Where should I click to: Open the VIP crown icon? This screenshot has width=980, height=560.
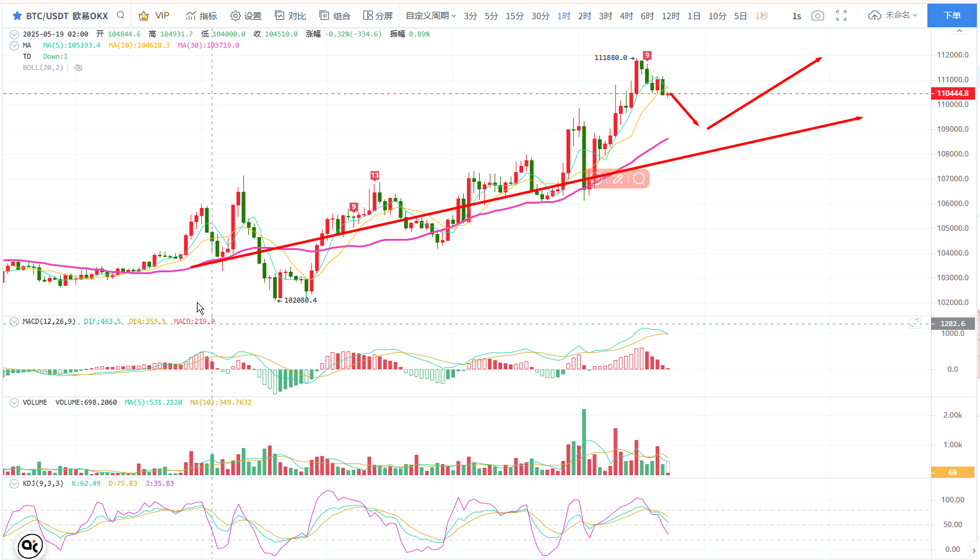click(144, 15)
